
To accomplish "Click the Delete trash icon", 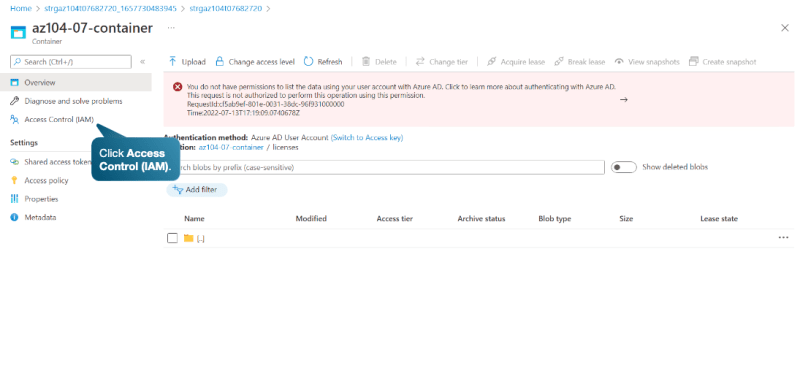I will pyautogui.click(x=366, y=61).
